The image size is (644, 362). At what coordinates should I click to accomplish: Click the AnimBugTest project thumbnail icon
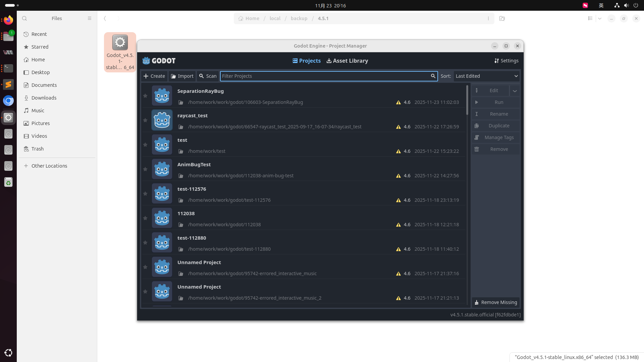(162, 169)
